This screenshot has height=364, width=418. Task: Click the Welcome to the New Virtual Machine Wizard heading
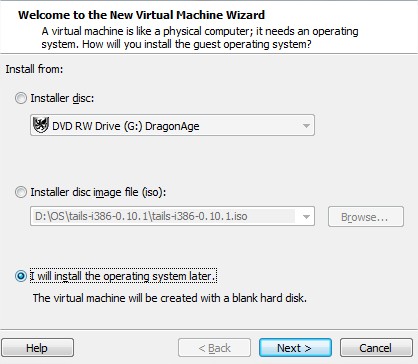click(141, 15)
